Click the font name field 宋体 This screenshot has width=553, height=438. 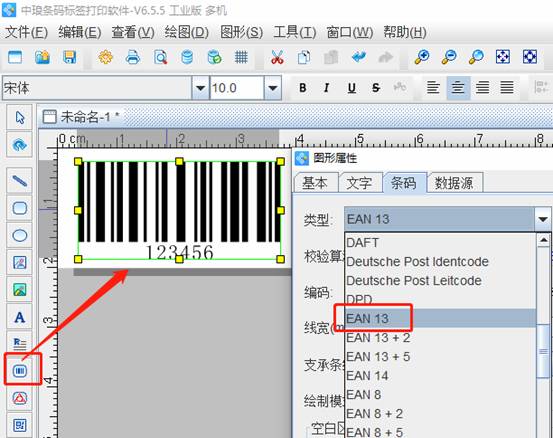[x=97, y=88]
